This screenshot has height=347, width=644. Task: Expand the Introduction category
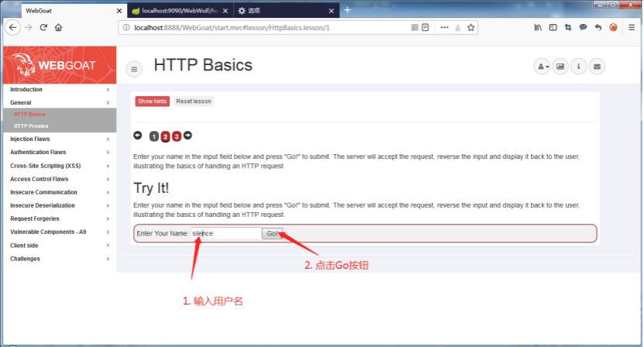[x=60, y=90]
